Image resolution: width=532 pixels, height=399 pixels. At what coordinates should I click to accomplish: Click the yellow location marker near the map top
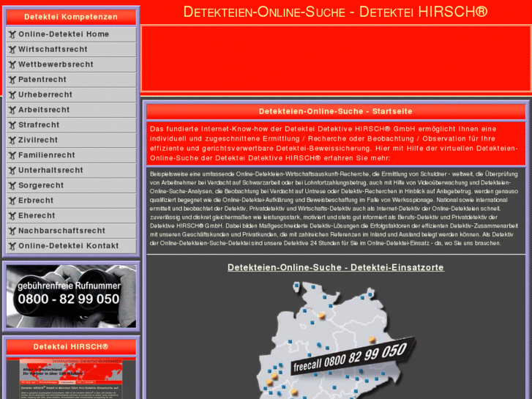point(321,316)
